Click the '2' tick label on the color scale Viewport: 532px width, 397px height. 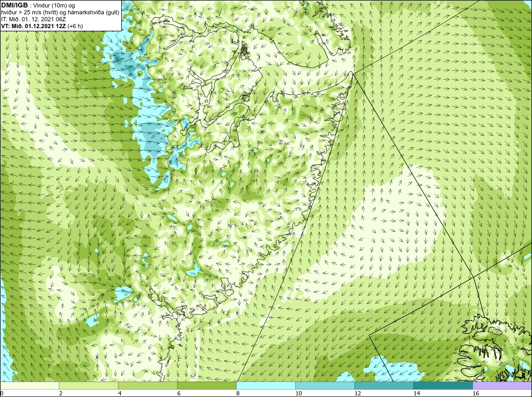61,393
